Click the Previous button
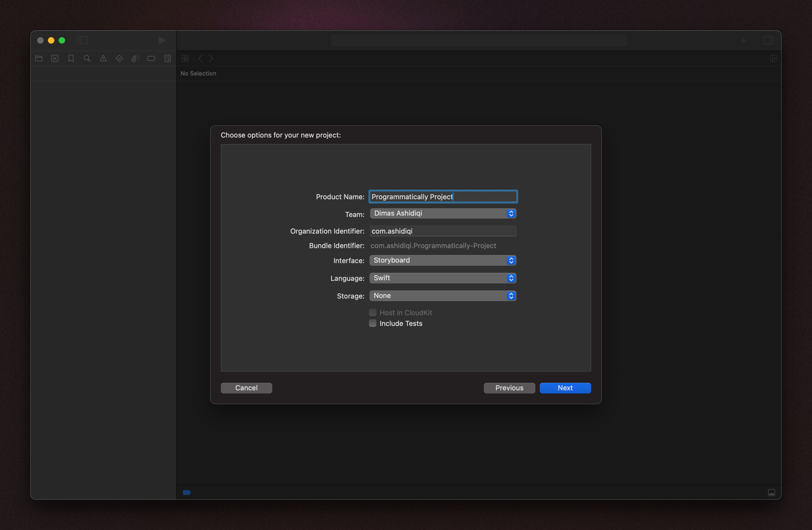 [x=509, y=388]
